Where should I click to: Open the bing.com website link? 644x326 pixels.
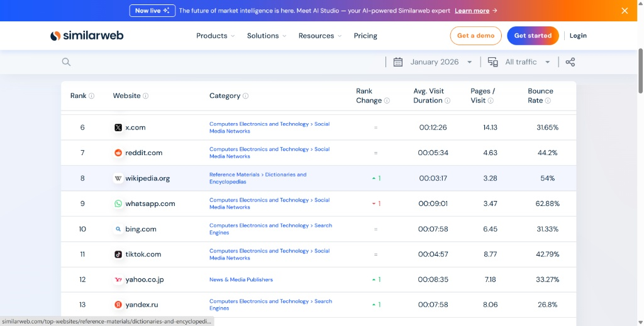[141, 229]
